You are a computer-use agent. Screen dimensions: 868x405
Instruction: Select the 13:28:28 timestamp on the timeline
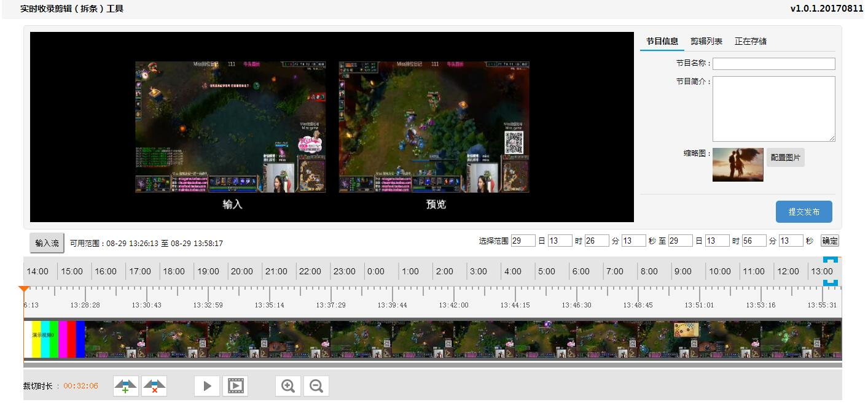85,305
